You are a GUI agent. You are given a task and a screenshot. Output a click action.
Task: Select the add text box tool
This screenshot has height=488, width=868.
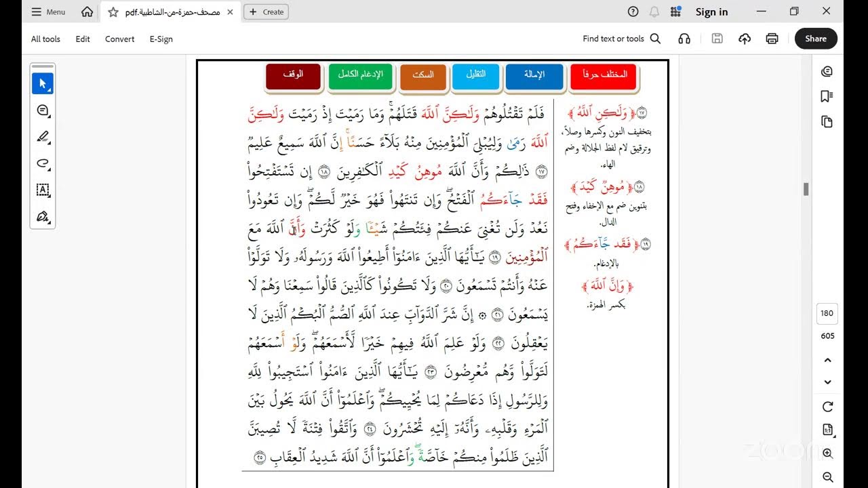pos(43,190)
